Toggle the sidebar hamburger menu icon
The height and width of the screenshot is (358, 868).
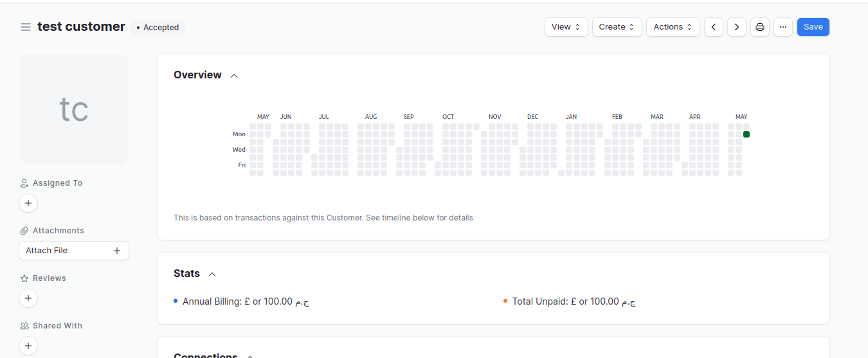(26, 27)
